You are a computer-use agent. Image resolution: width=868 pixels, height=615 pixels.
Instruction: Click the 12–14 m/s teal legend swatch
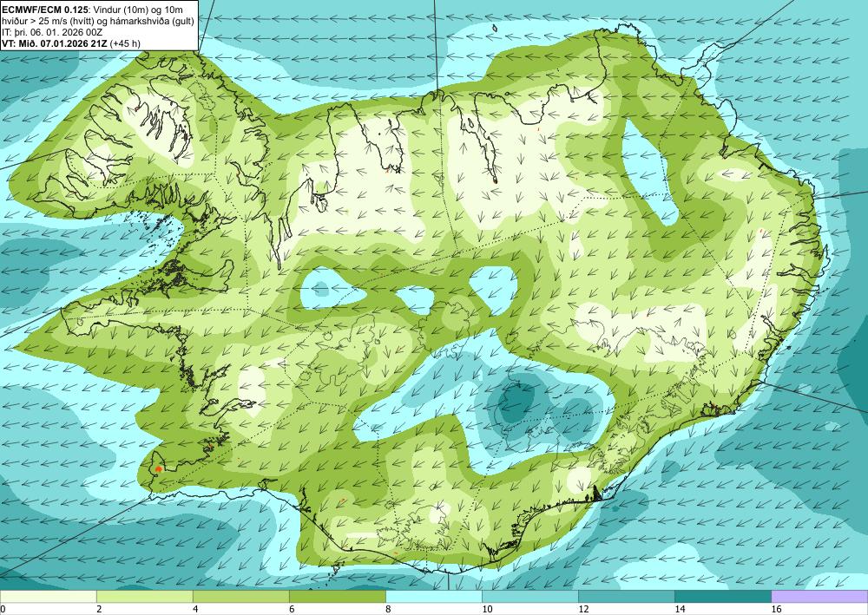(626, 596)
